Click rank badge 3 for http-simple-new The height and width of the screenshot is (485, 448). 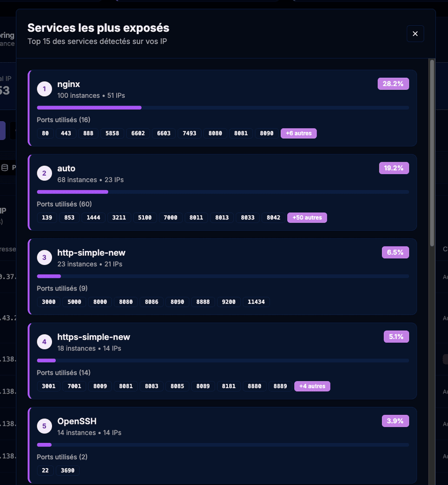point(44,257)
